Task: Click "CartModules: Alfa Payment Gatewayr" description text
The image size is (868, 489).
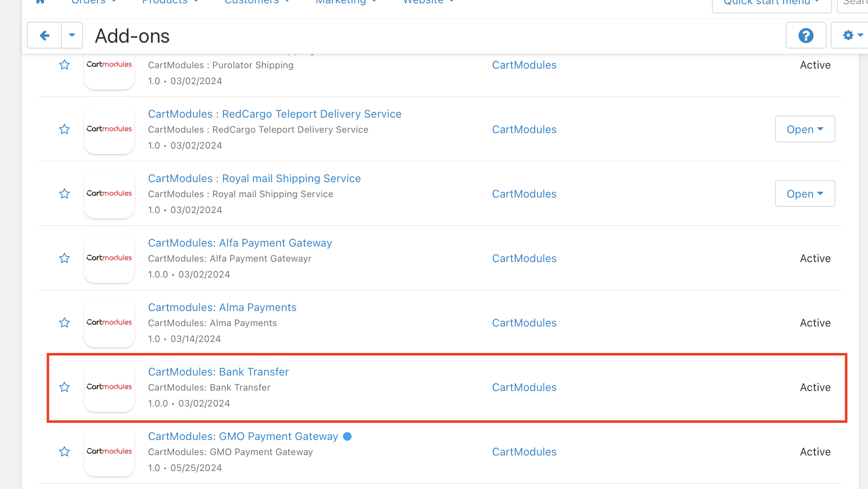Action: click(x=230, y=258)
